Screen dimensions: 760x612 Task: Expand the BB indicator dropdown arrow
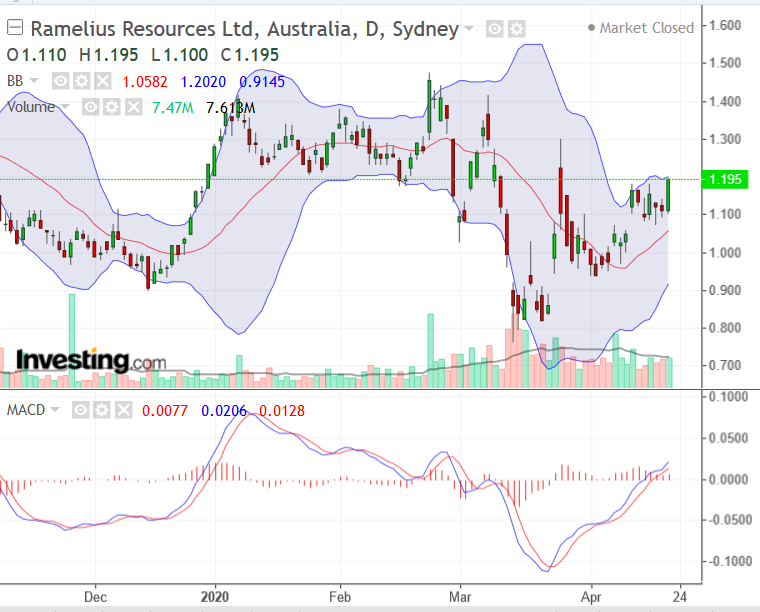click(34, 80)
